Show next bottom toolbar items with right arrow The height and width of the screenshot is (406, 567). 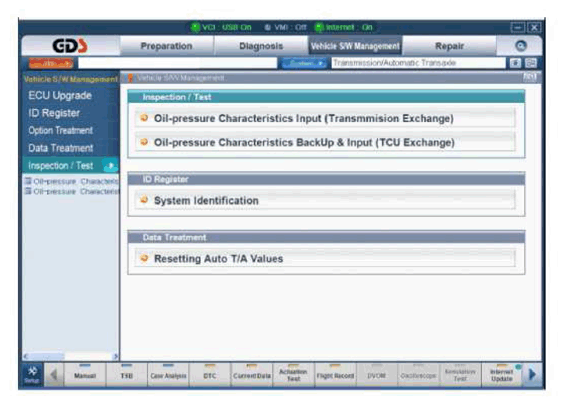pyautogui.click(x=532, y=375)
